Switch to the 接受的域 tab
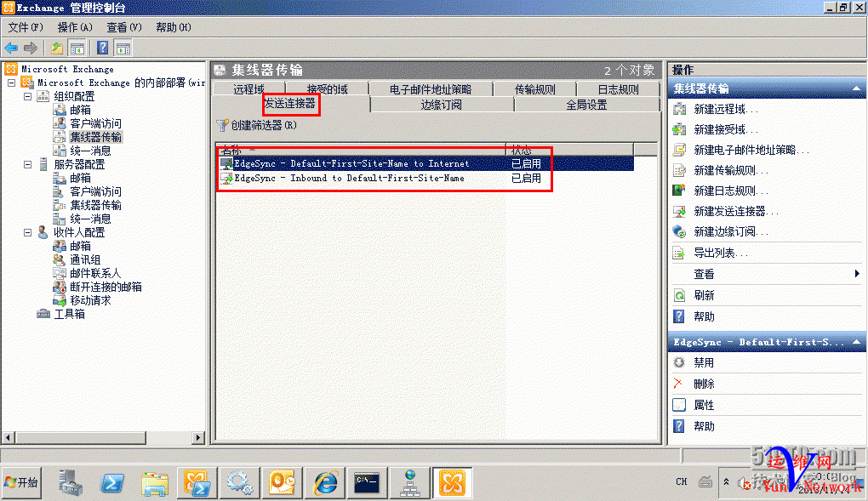 pos(327,89)
